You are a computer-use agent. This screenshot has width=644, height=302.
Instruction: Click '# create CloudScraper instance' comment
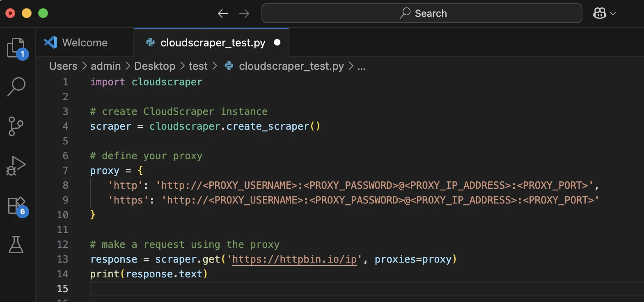pyautogui.click(x=179, y=112)
